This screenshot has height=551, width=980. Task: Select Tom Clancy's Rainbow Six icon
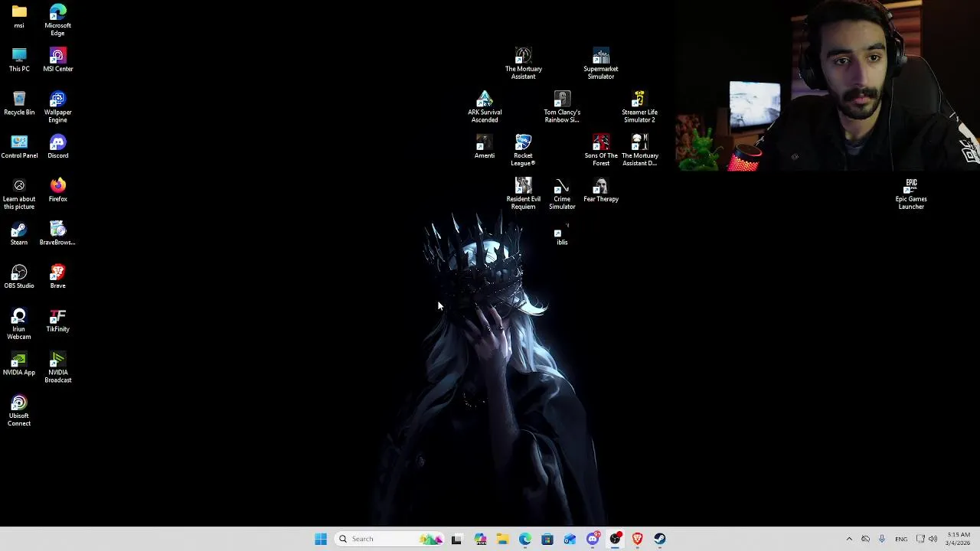[562, 107]
